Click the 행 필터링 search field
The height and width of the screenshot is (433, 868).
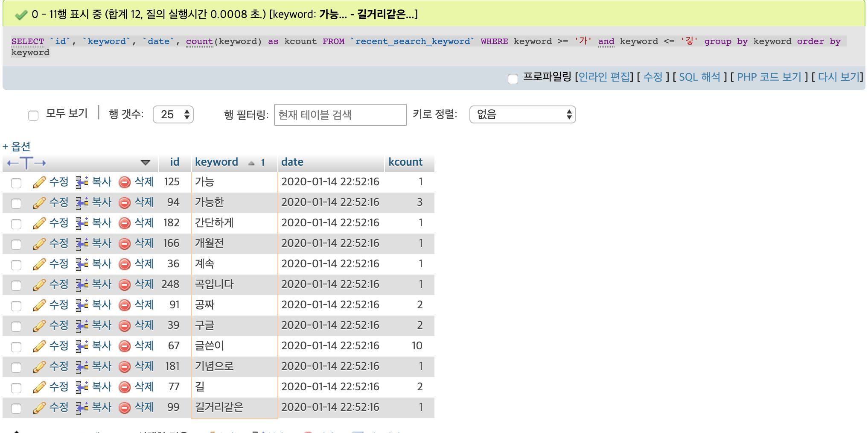[340, 115]
